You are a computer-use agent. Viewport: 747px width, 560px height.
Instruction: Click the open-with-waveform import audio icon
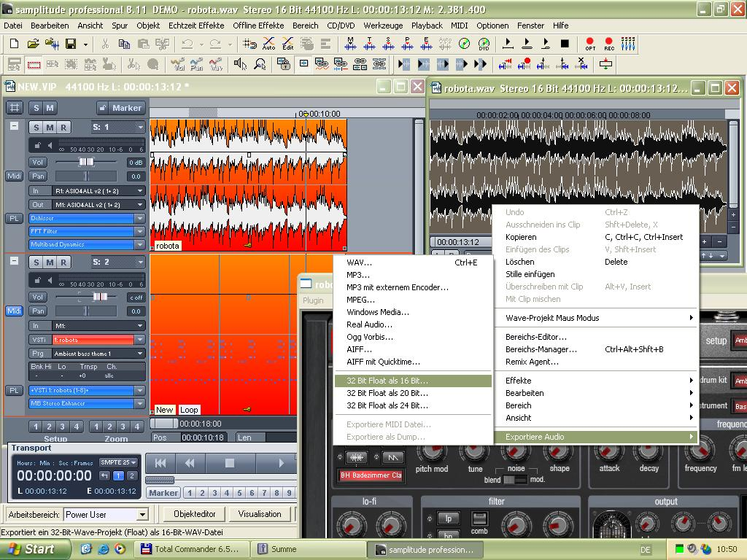click(x=52, y=44)
